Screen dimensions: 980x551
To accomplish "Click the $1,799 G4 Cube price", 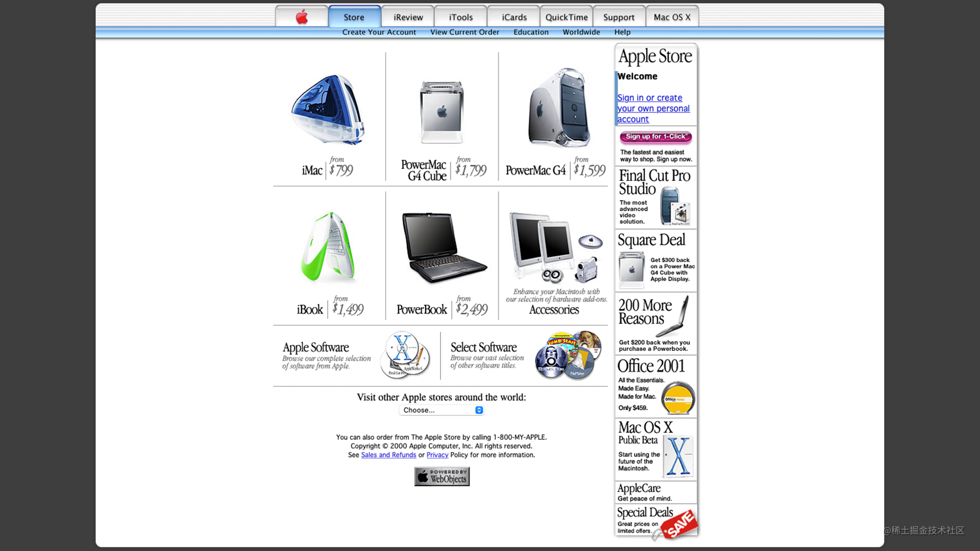I will [x=471, y=170].
